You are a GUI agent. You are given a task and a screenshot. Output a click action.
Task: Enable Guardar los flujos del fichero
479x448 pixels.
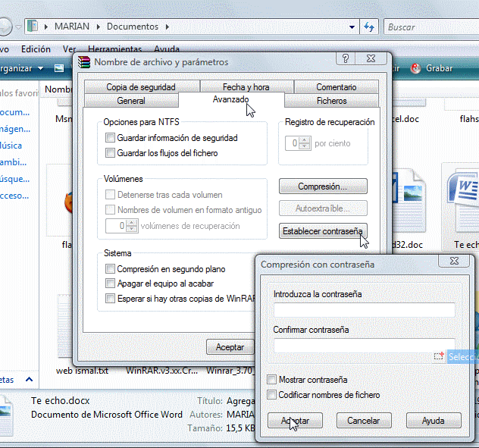click(x=110, y=153)
